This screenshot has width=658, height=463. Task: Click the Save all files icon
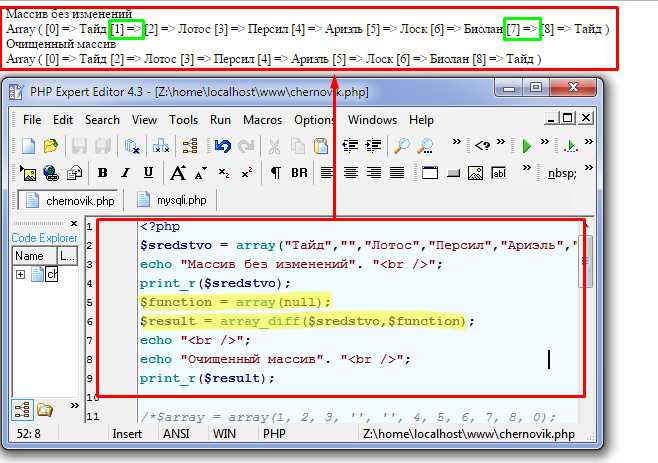[x=103, y=146]
